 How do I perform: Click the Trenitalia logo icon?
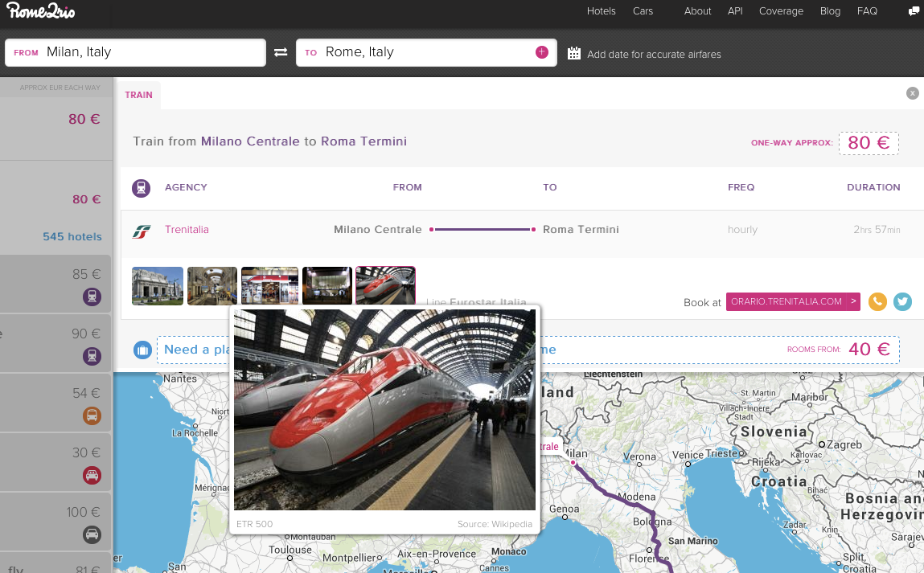(x=142, y=231)
